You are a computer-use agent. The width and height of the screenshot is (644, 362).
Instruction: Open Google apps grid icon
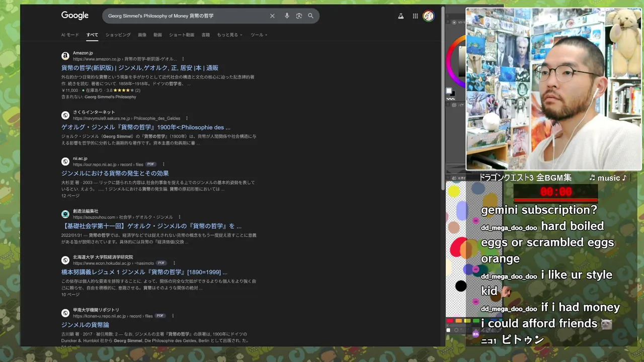click(415, 16)
